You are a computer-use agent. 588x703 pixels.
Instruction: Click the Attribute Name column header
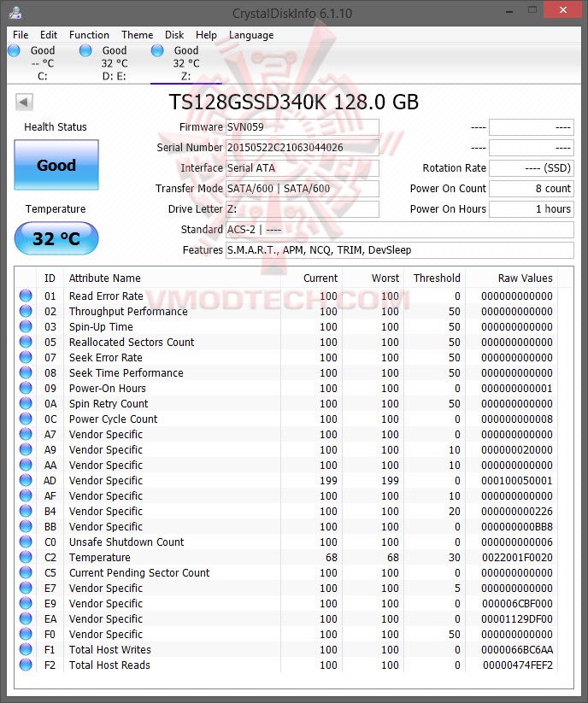[173, 278]
